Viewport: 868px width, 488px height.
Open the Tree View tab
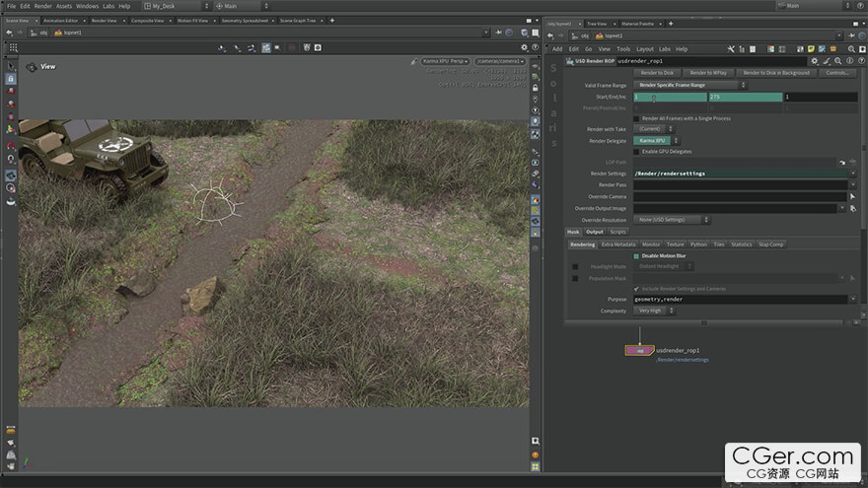click(x=597, y=24)
